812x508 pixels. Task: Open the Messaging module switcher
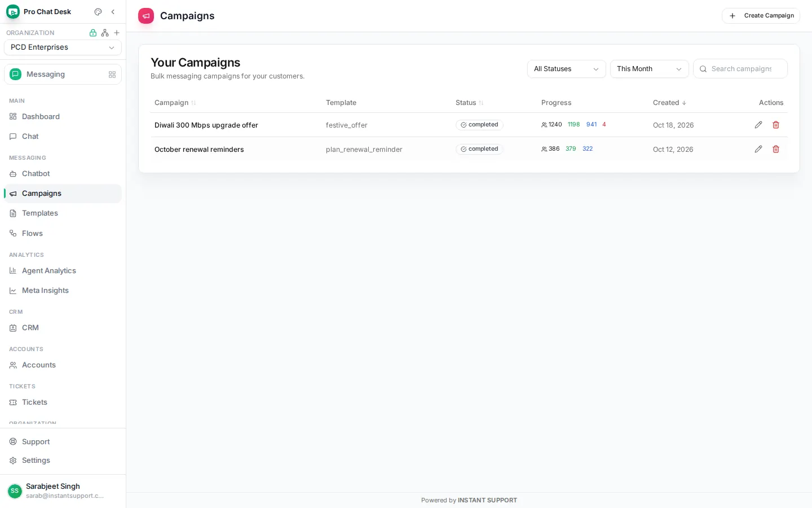click(63, 75)
